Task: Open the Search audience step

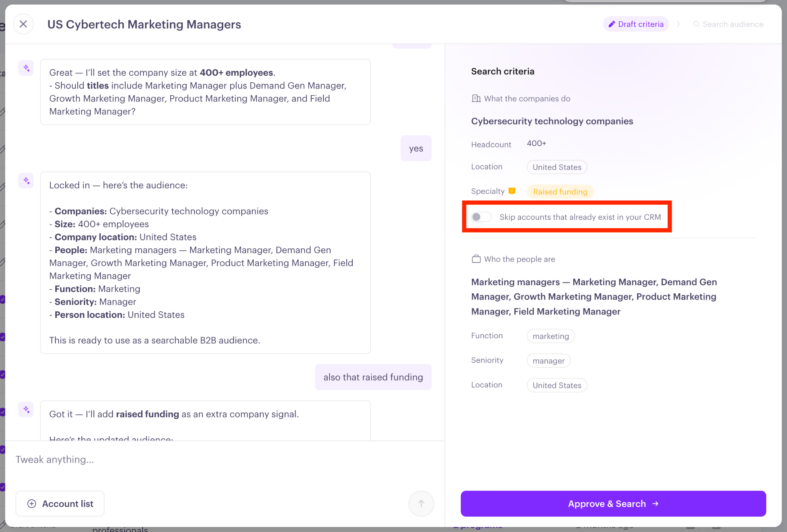Action: [x=728, y=24]
